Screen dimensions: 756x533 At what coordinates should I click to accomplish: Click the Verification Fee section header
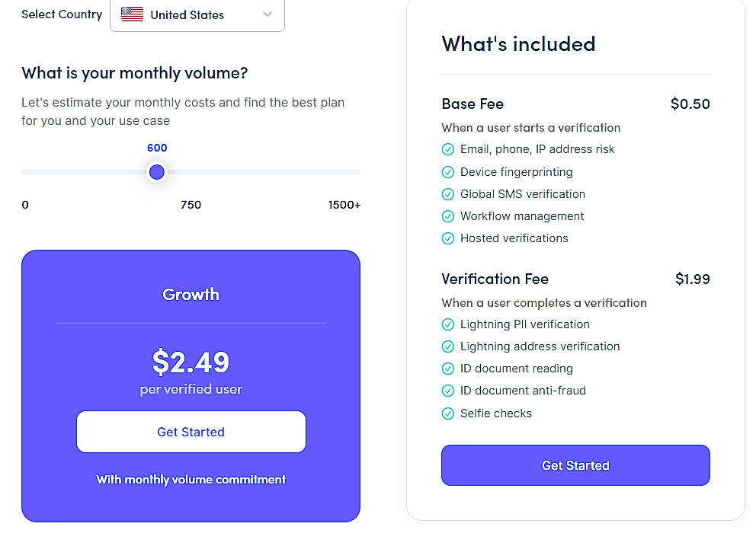point(495,279)
